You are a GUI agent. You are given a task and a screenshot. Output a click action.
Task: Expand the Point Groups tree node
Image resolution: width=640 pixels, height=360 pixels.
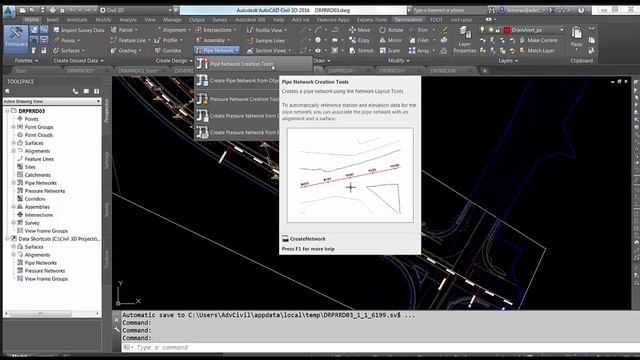pyautogui.click(x=13, y=127)
